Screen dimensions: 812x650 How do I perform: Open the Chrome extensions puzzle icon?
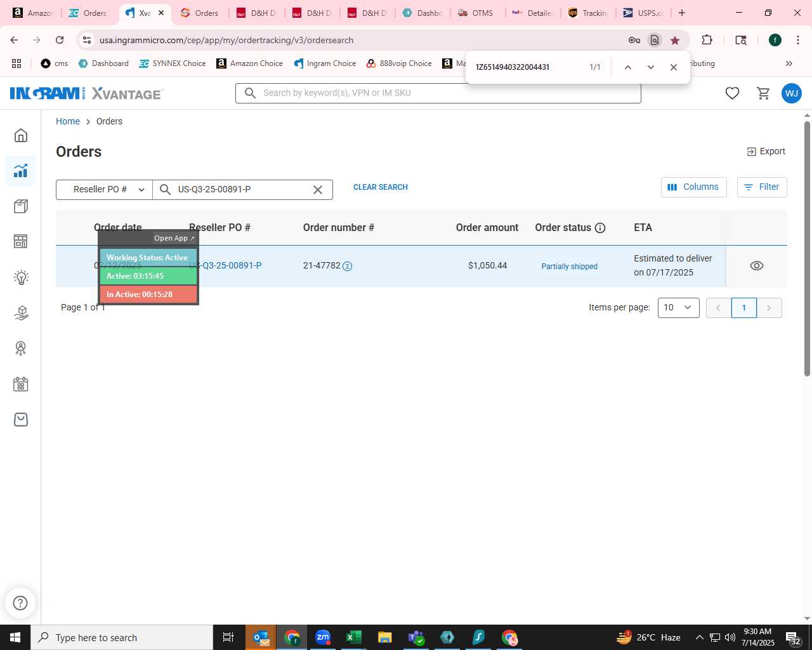pos(707,40)
